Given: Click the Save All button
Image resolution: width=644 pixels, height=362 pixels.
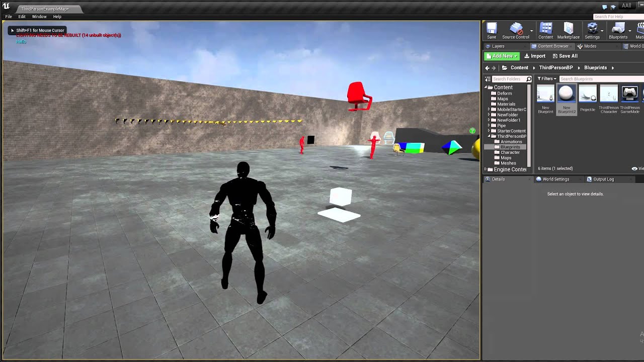Looking at the screenshot, I should point(565,56).
